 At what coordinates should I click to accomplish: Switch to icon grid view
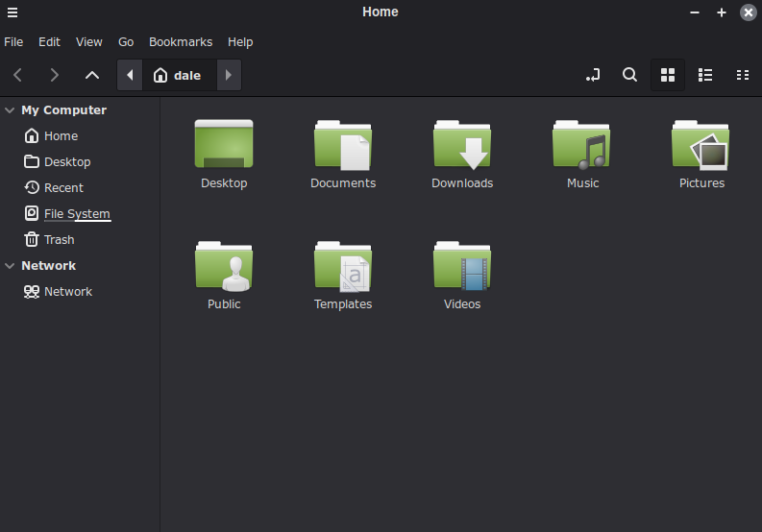coord(668,75)
